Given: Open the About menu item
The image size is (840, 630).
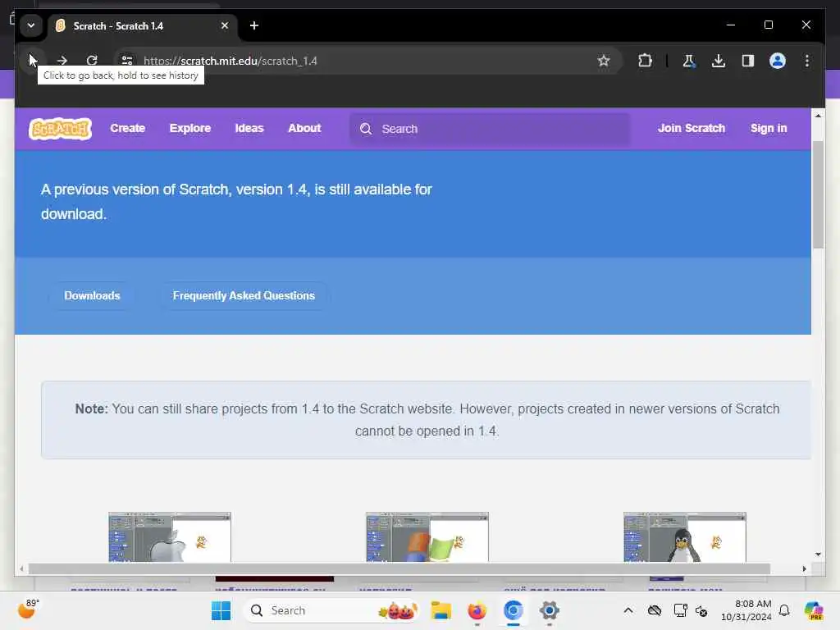Looking at the screenshot, I should [x=304, y=128].
